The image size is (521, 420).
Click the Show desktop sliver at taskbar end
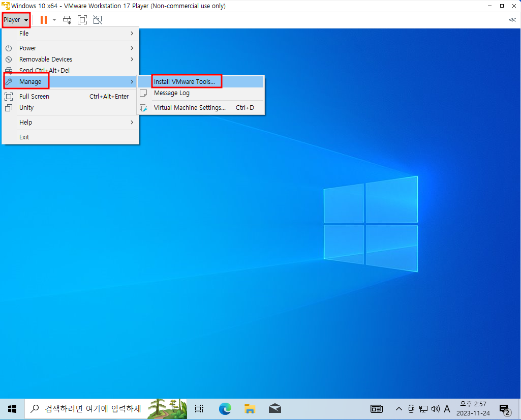[x=519, y=409]
